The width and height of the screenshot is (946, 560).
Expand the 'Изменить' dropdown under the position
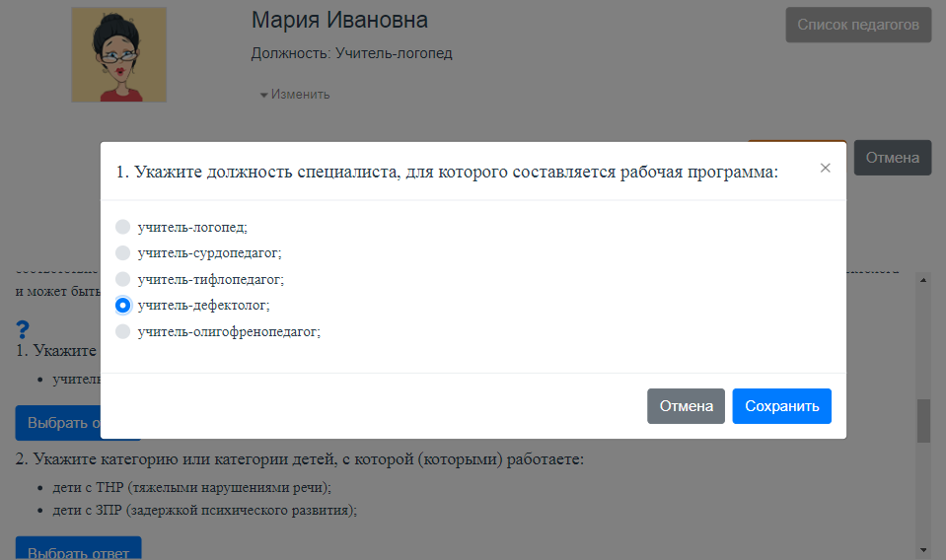[x=295, y=95]
